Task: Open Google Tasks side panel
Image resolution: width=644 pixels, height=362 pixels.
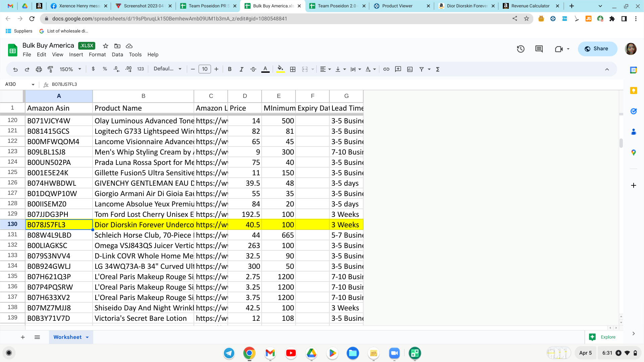Action: pyautogui.click(x=634, y=111)
